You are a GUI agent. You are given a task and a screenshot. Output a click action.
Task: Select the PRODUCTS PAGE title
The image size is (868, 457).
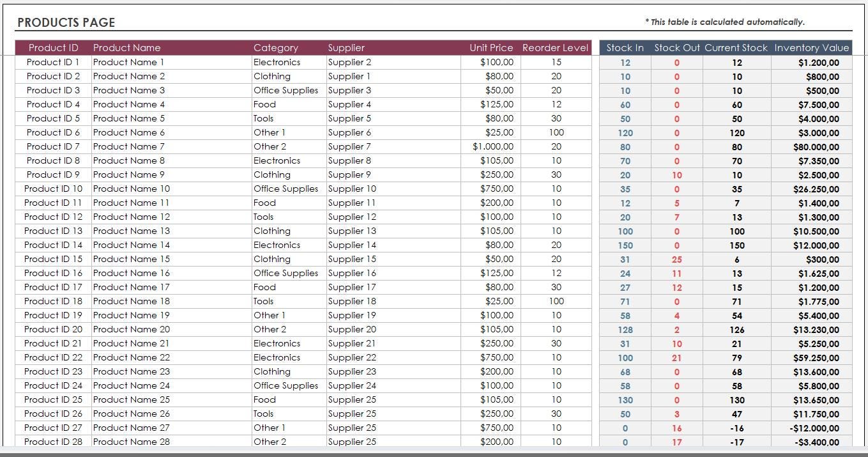coord(66,22)
